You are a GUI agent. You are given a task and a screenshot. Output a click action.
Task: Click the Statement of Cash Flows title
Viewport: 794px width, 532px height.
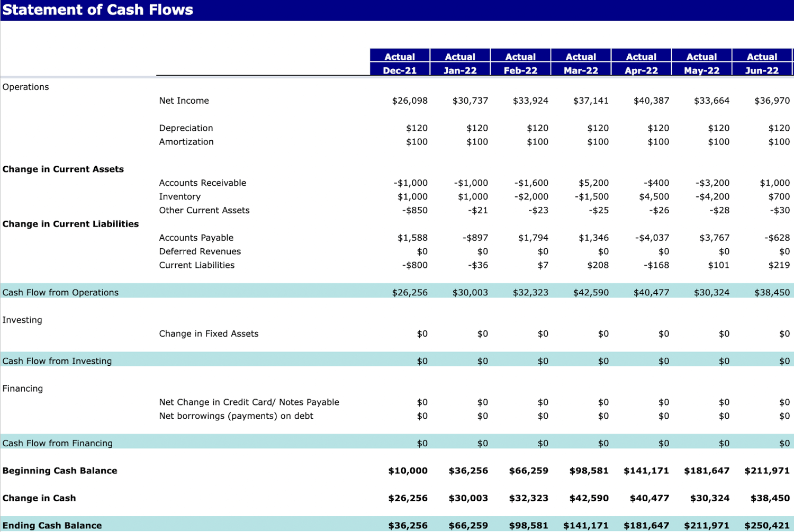(98, 10)
